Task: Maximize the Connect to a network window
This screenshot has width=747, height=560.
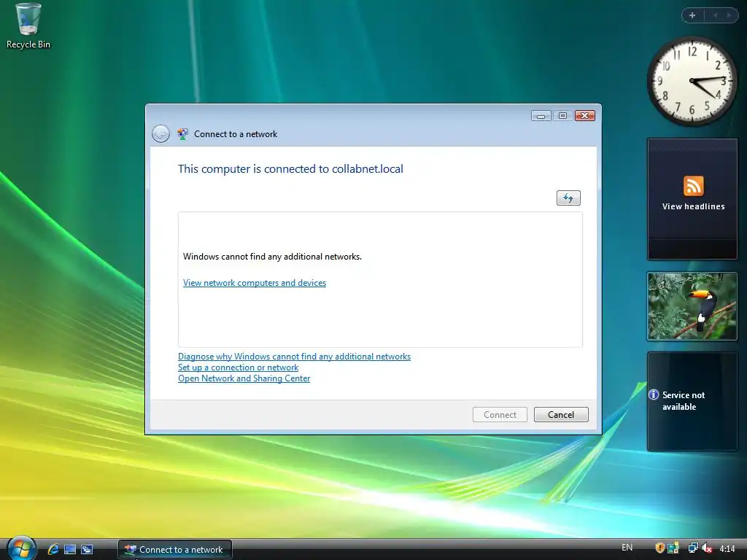Action: [x=562, y=116]
